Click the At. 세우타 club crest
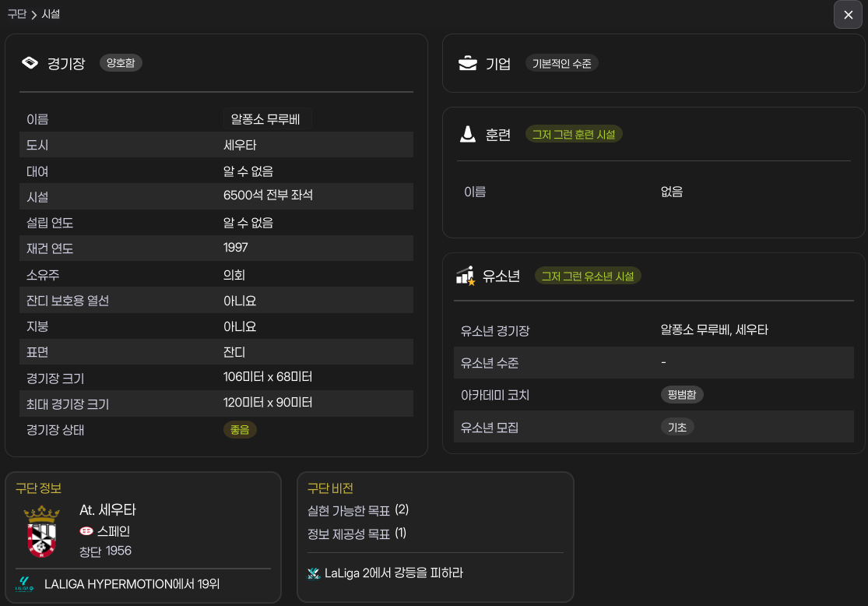868x606 pixels. coord(41,532)
